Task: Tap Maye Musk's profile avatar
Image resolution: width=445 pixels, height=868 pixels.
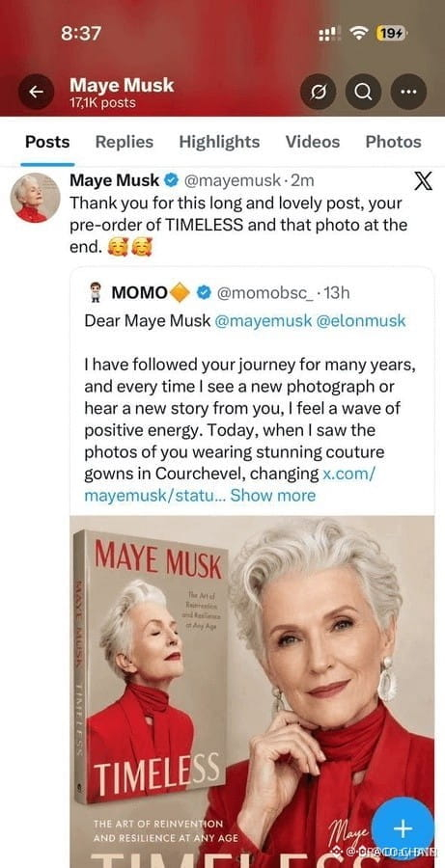Action: (36, 198)
